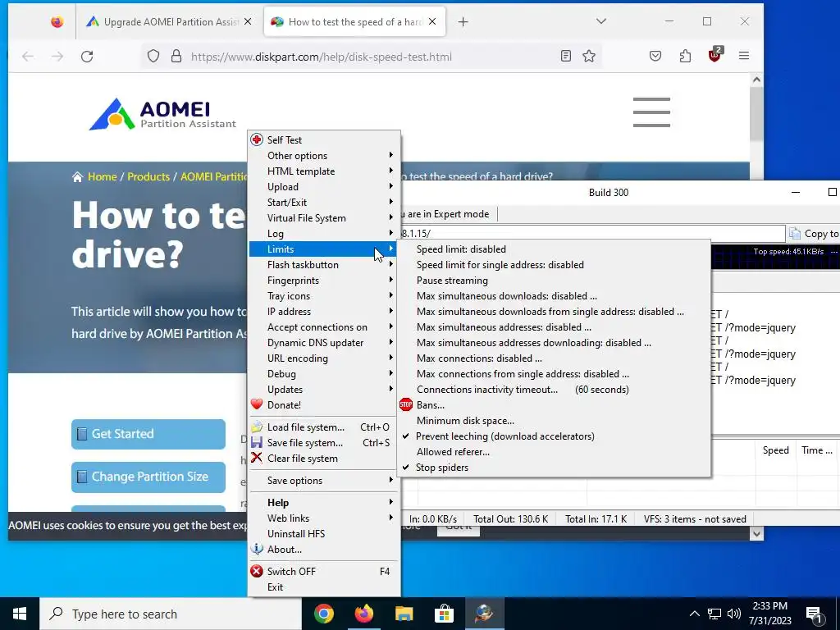Toggle Prevent leeching (download accelerators)
This screenshot has height=630, width=840.
(x=554, y=436)
